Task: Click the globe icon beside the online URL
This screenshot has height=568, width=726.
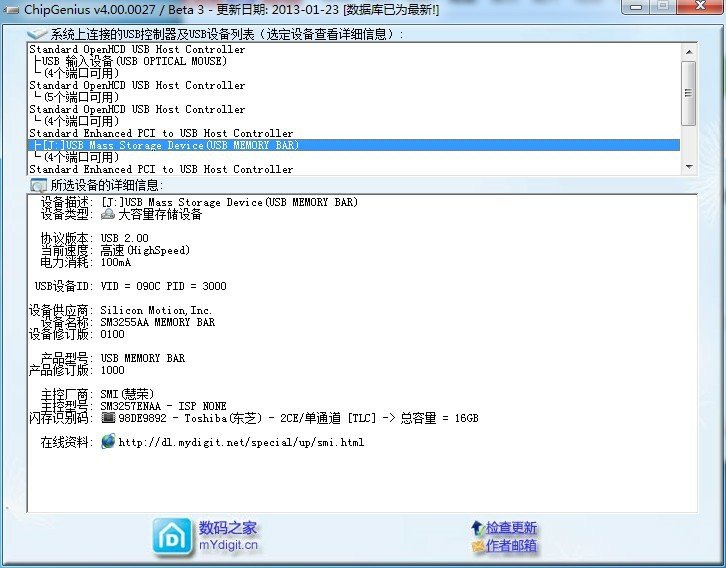Action: [x=108, y=441]
